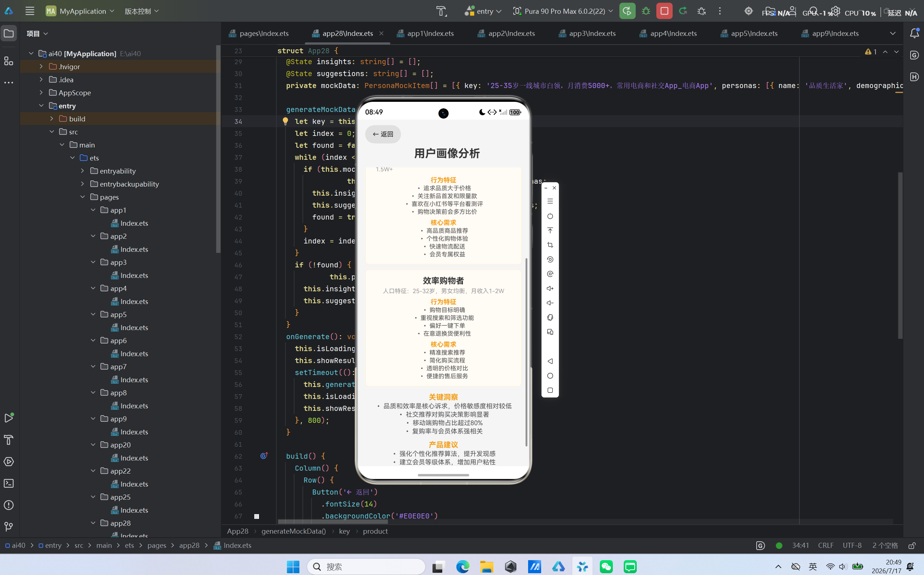Open the MyApplication project dropdown

click(x=80, y=11)
